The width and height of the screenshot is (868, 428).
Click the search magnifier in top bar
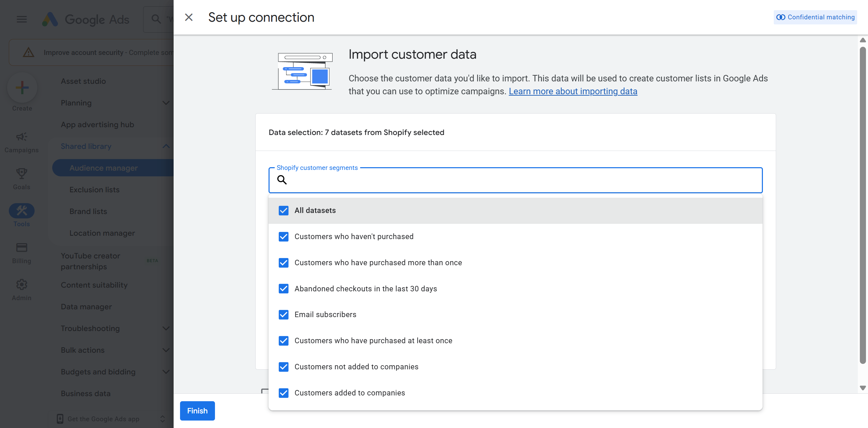pyautogui.click(x=156, y=19)
